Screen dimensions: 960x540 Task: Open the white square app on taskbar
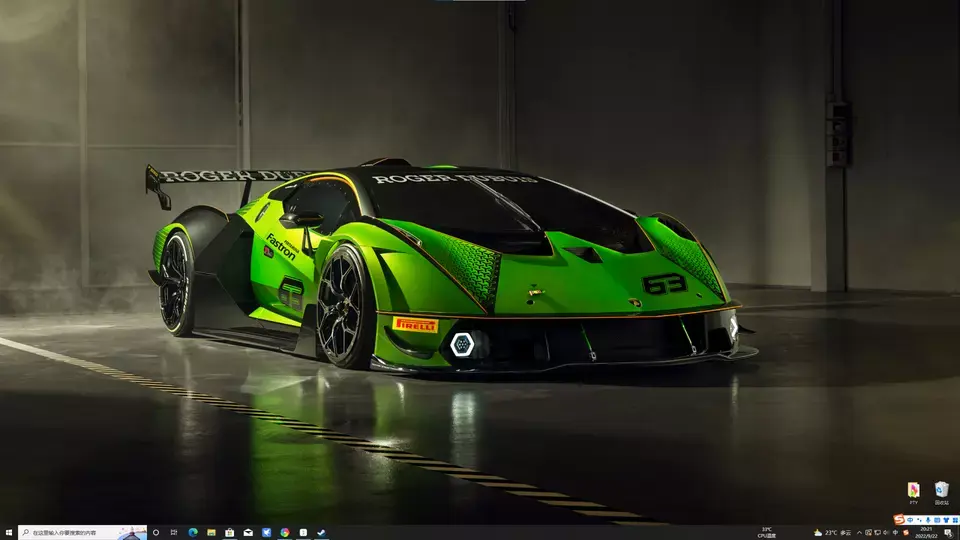click(x=303, y=533)
